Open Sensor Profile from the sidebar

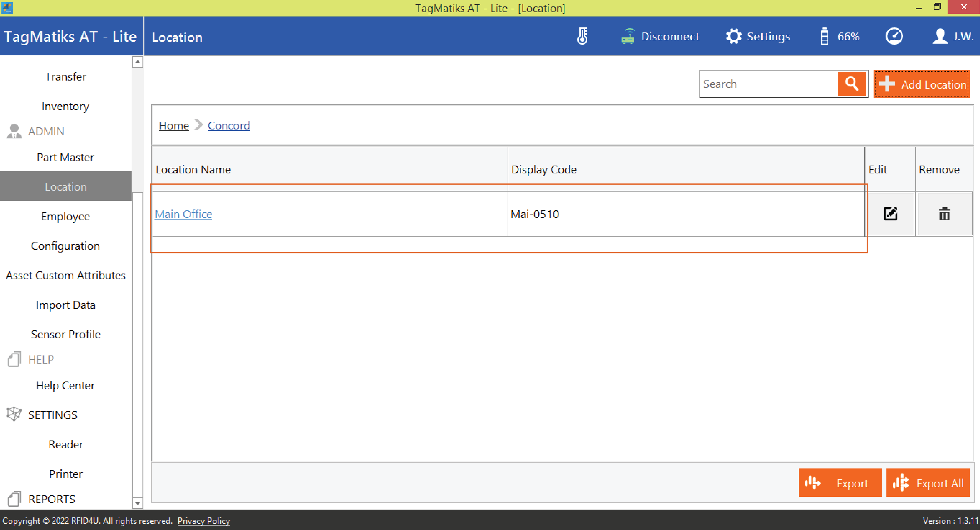tap(65, 334)
